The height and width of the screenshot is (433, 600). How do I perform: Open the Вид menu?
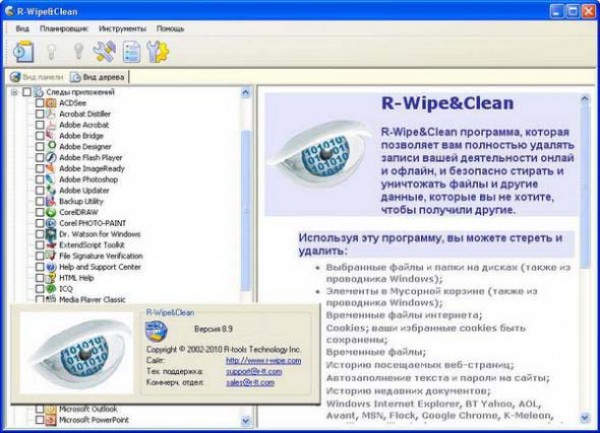(x=22, y=29)
